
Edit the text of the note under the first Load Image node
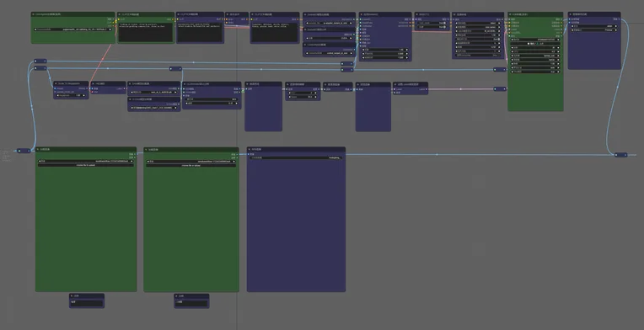click(86, 303)
